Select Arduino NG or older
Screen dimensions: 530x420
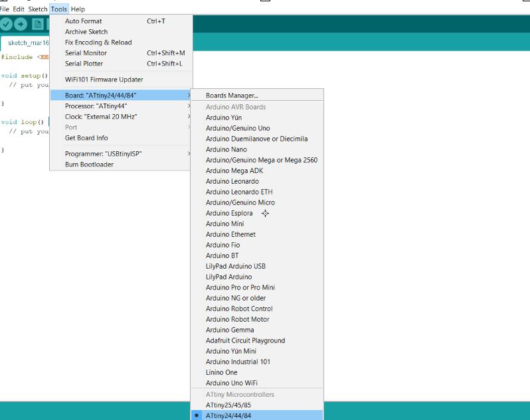pyautogui.click(x=257, y=298)
